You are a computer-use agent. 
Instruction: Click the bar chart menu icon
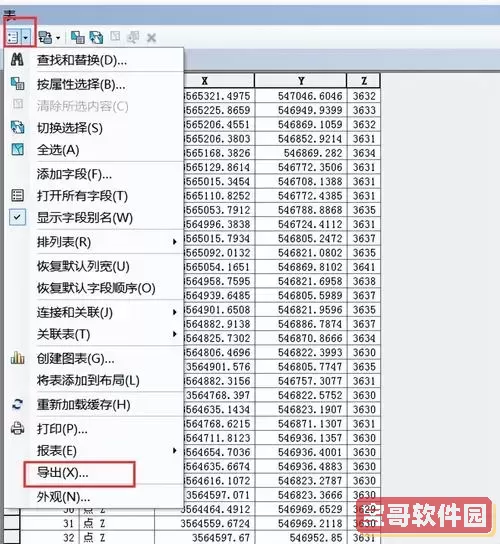tap(17, 358)
